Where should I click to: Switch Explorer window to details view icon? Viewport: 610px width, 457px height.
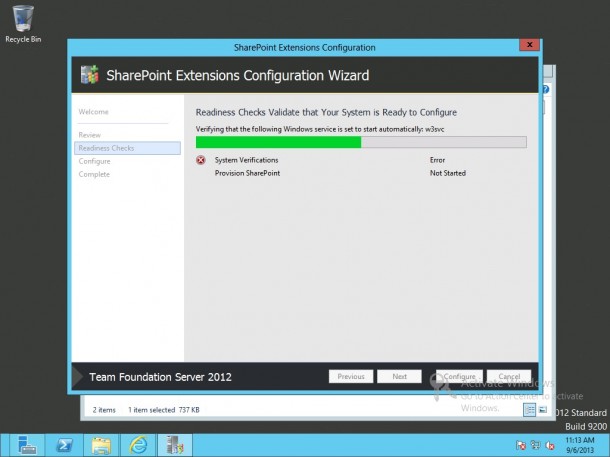click(529, 410)
